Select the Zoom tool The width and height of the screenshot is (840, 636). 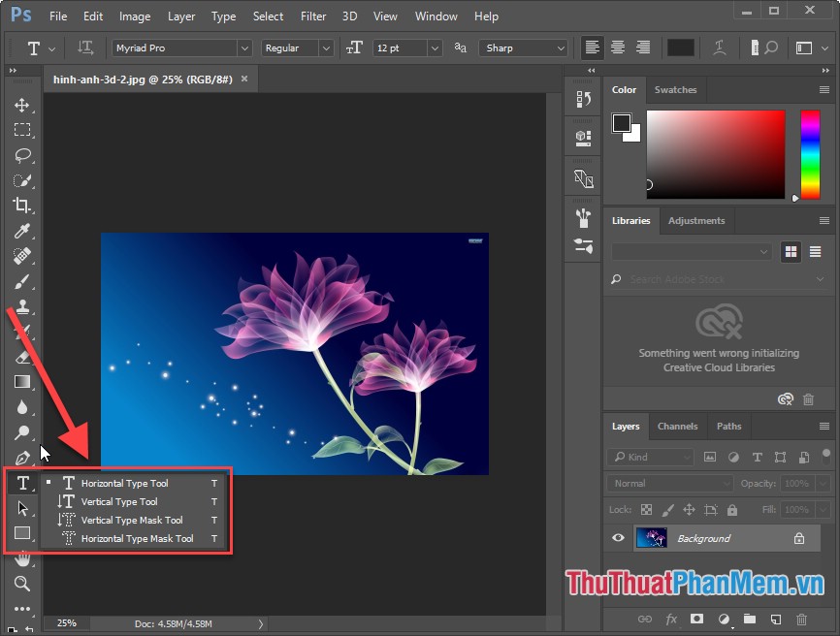[22, 585]
